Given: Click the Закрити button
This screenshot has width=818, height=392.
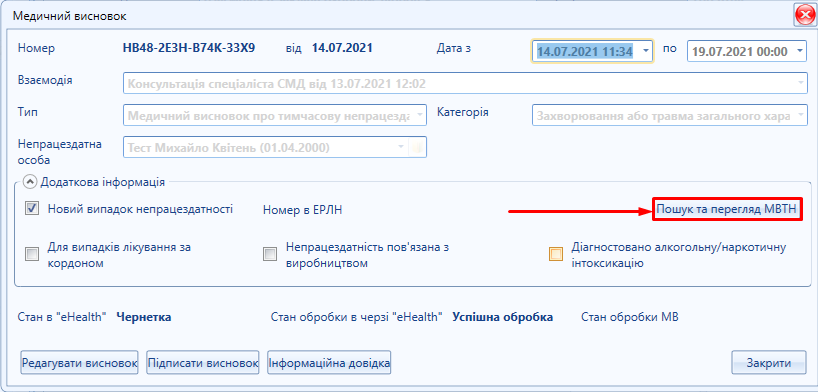Looking at the screenshot, I should click(x=769, y=363).
